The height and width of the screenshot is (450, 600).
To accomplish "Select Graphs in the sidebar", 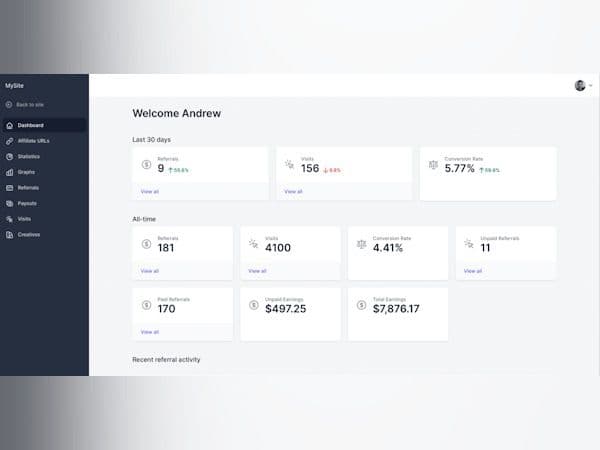I will [26, 173].
